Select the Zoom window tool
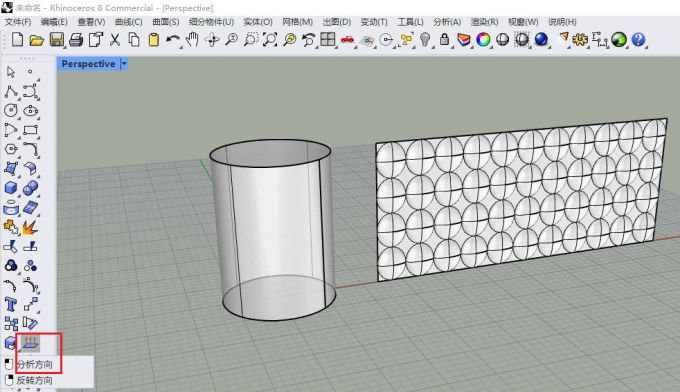680x392 pixels. click(251, 40)
